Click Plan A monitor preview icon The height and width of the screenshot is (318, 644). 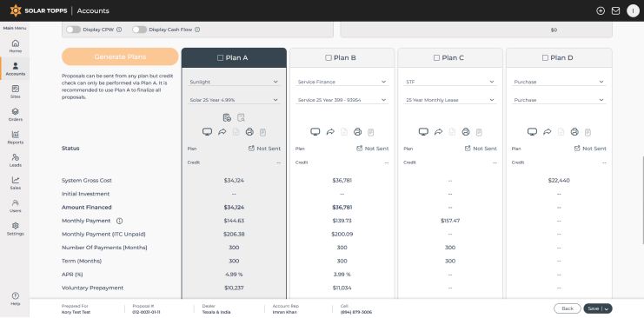pos(208,132)
